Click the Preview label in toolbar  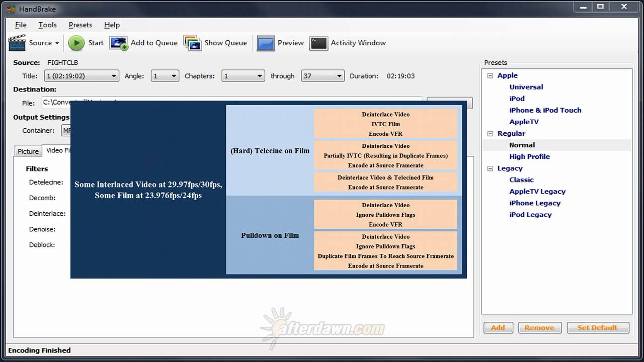tap(291, 43)
